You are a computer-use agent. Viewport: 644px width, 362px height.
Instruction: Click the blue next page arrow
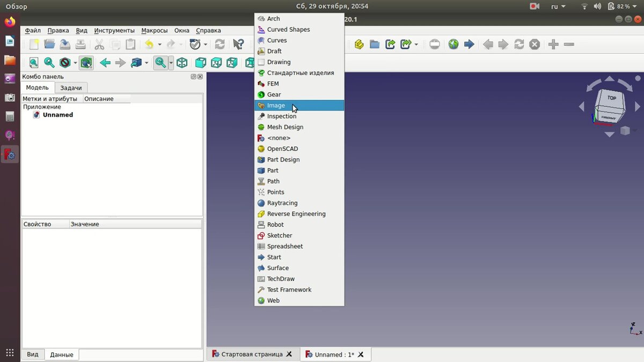coord(469,45)
